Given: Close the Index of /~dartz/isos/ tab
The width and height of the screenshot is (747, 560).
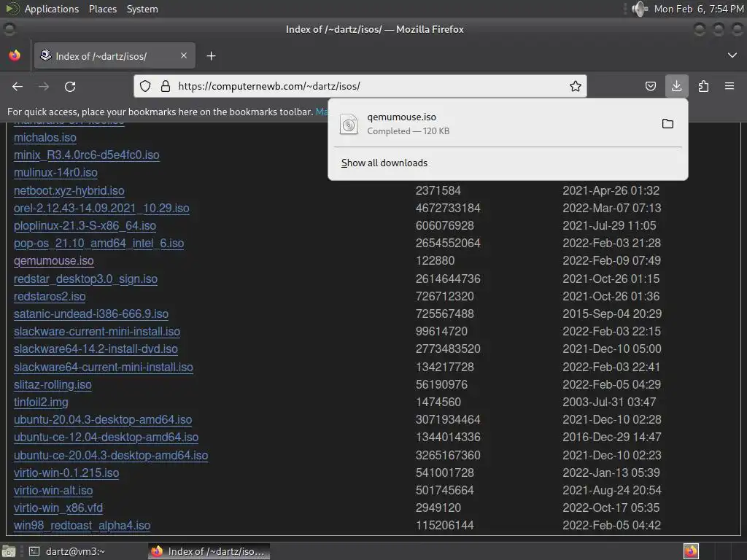Looking at the screenshot, I should tap(184, 55).
